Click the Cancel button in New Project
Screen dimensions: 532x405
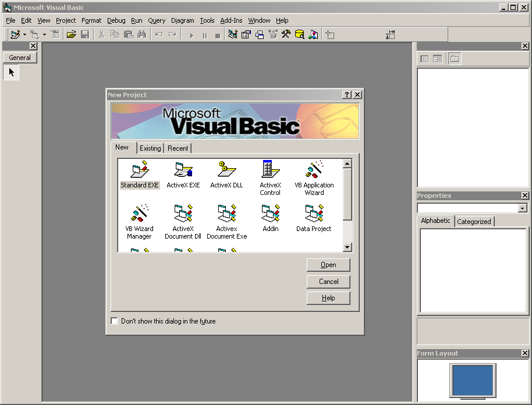(328, 282)
